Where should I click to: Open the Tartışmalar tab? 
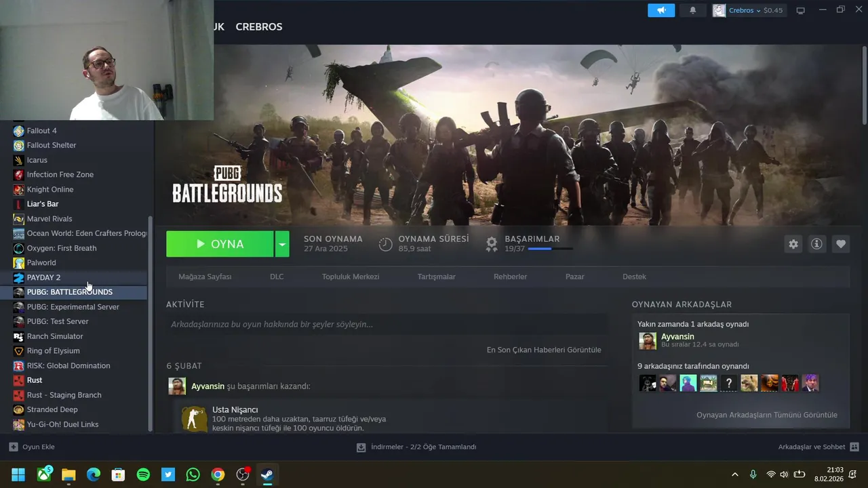[437, 277]
